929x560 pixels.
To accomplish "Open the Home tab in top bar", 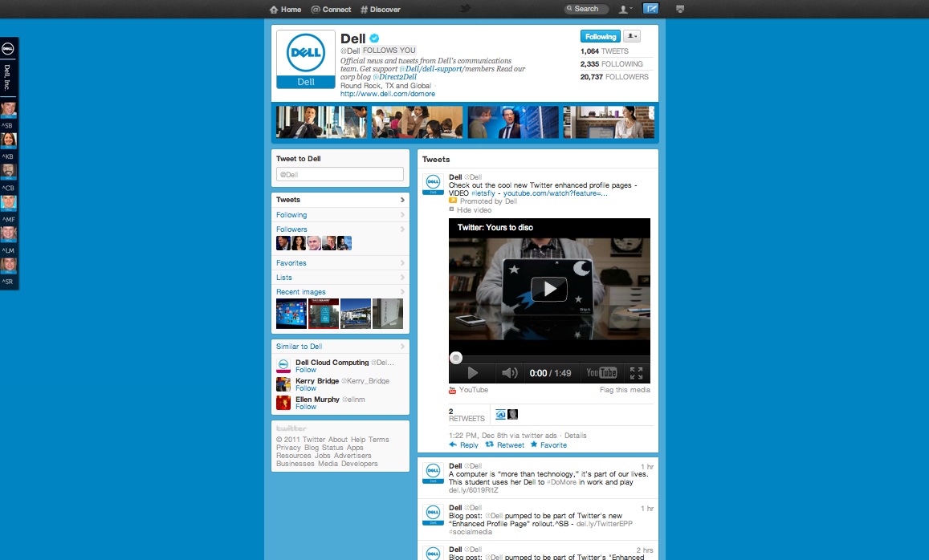I will (285, 10).
